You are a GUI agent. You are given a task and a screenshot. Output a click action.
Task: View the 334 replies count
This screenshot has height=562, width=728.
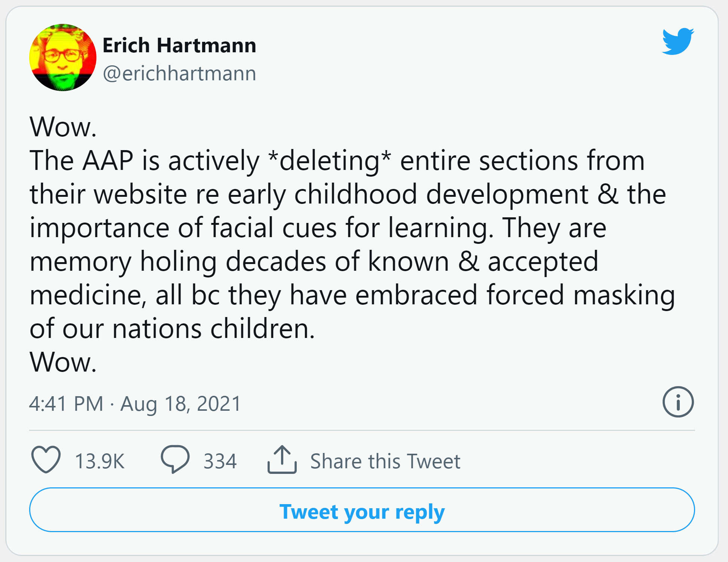[x=220, y=461]
